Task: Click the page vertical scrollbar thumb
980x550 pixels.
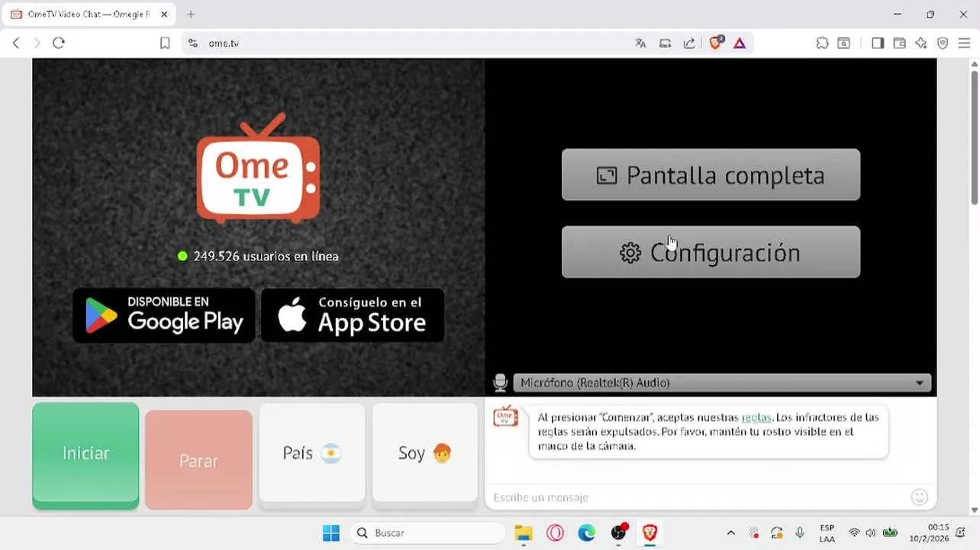Action: [x=974, y=137]
